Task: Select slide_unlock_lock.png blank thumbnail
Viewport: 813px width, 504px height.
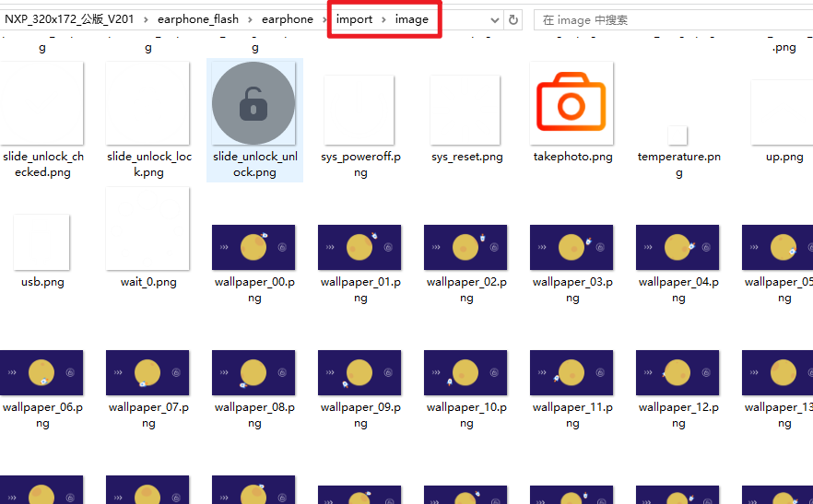Action: [147, 103]
